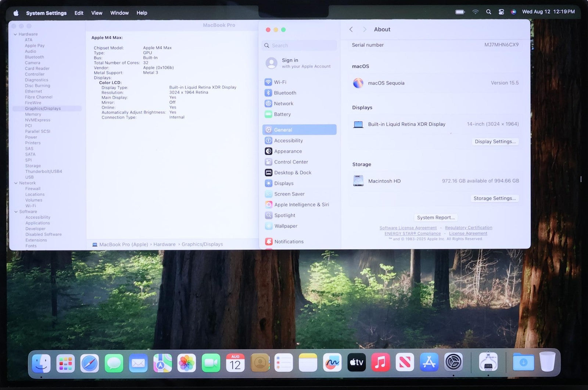
Task: Click the System Settings Search field
Action: [300, 46]
